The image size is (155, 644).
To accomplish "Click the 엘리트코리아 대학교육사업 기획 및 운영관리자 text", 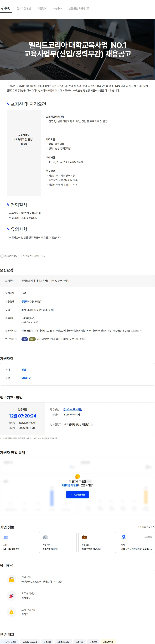I will [45, 281].
